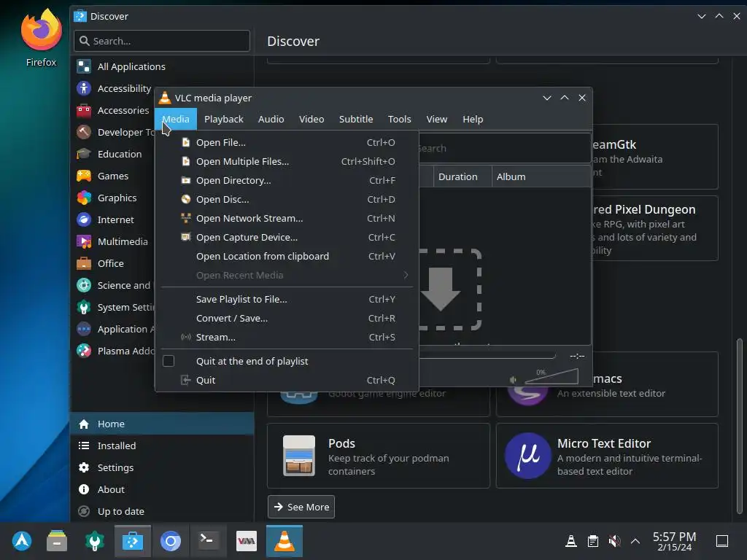Viewport: 747px width, 560px height.
Task: Open the Installed page in Discover
Action: click(x=162, y=446)
